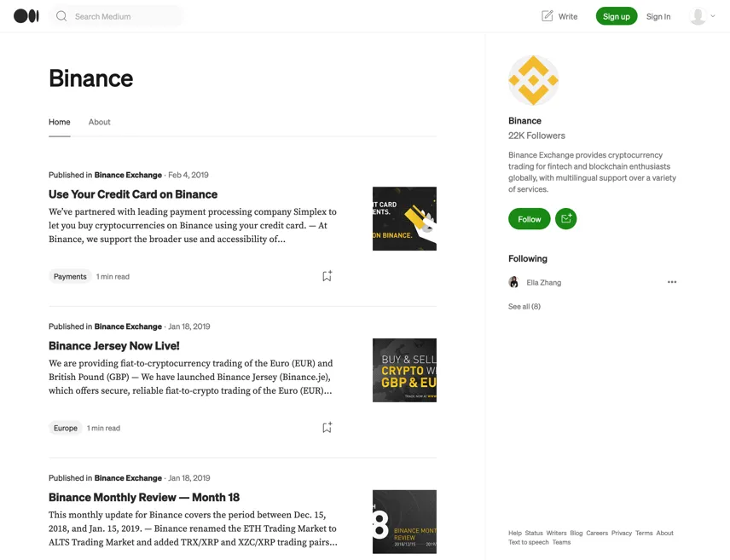Viewport: 730px width, 560px height.
Task: Click the Help footer link
Action: point(515,533)
